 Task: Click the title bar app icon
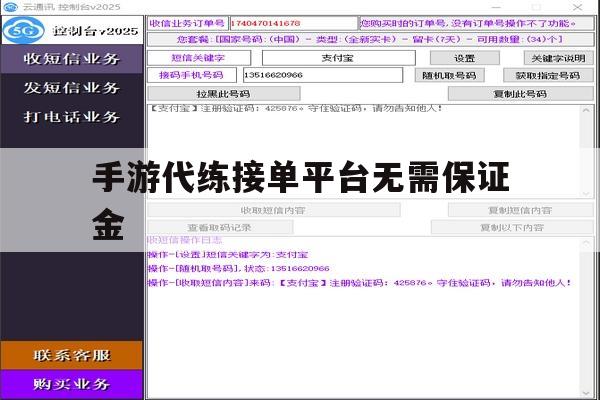tap(10, 7)
